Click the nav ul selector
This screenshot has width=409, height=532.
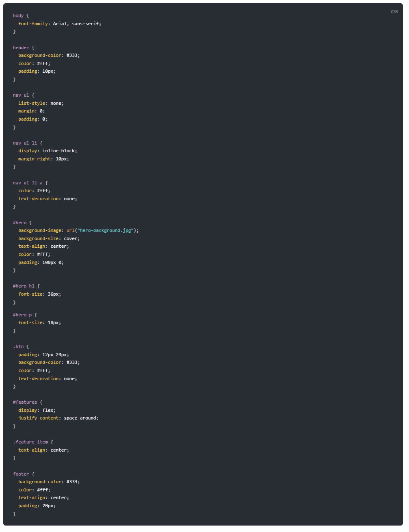point(21,95)
